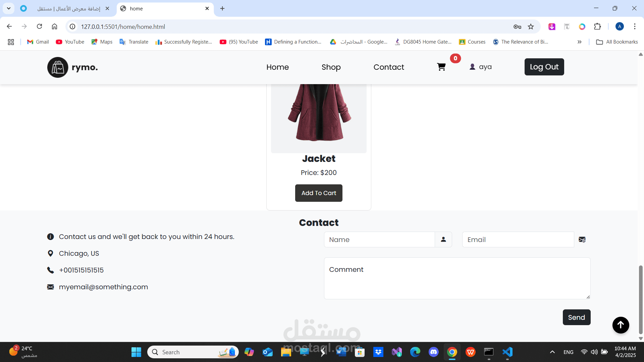Open the tab search dropdown arrow
Viewport: 644px width, 362px height.
point(9,8)
